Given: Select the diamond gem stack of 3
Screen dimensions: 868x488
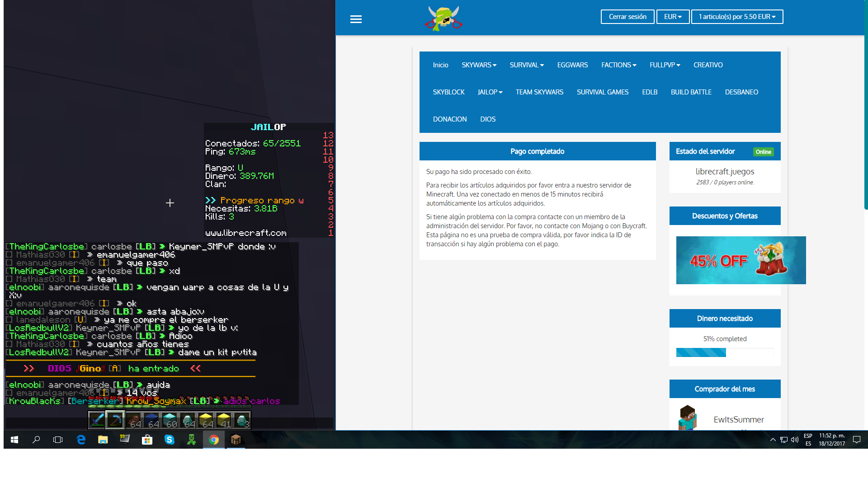Looking at the screenshot, I should (x=242, y=420).
